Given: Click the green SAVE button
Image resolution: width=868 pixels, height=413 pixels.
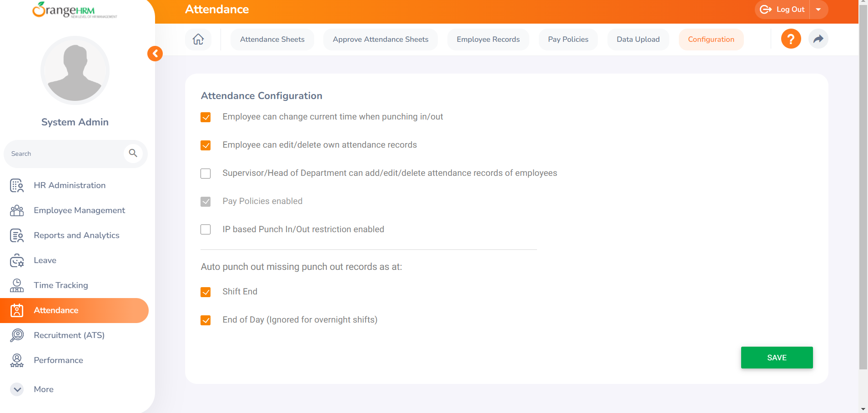Looking at the screenshot, I should [777, 358].
